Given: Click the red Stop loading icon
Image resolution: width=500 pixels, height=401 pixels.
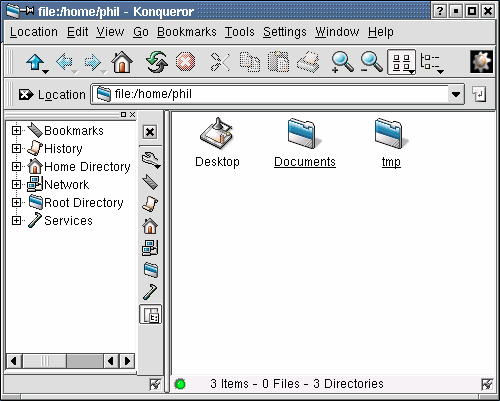Looking at the screenshot, I should tap(185, 62).
